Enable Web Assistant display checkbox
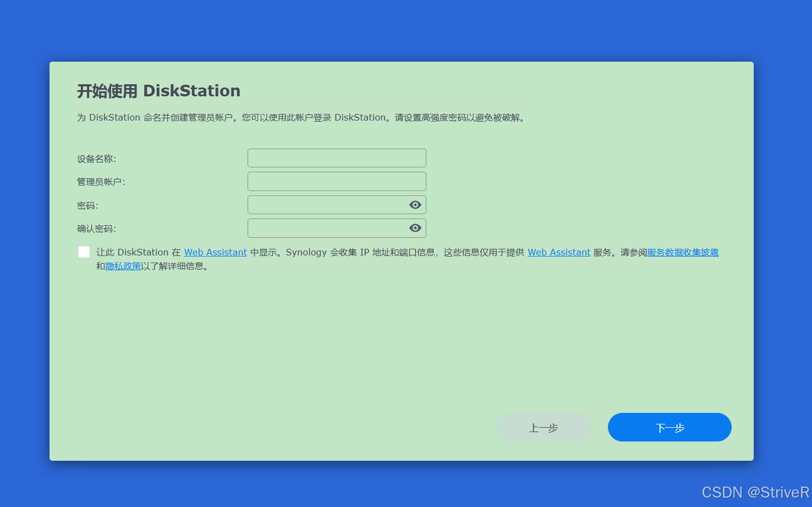812x507 pixels. [84, 252]
